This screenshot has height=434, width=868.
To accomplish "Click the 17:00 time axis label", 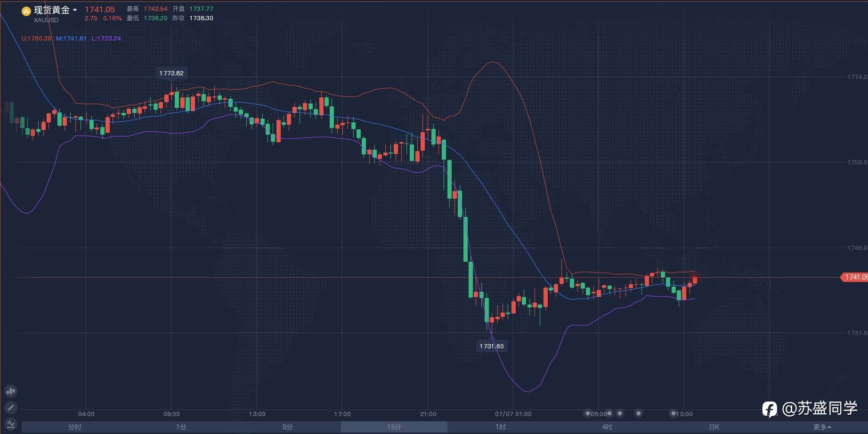I will [342, 414].
